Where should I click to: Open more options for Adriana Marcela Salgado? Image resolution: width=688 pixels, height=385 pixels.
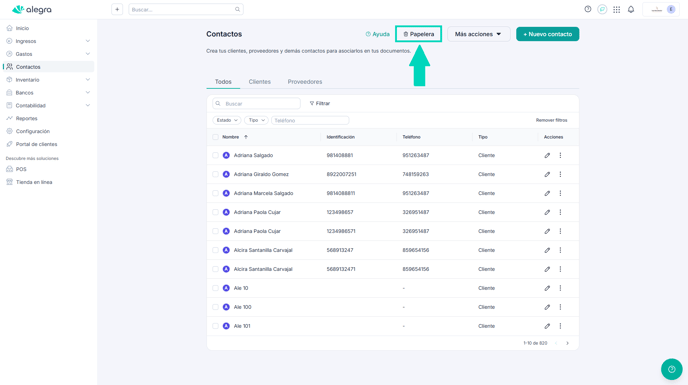tap(560, 193)
